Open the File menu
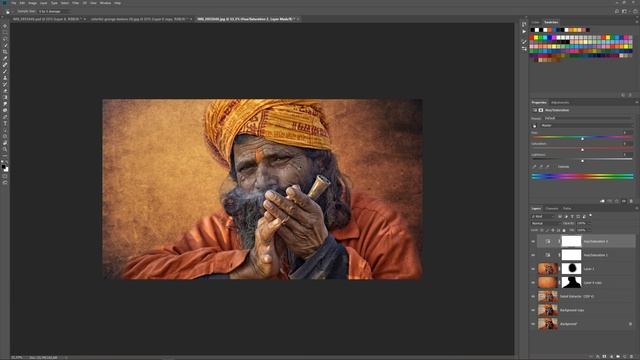The height and width of the screenshot is (360, 640). pos(13,3)
